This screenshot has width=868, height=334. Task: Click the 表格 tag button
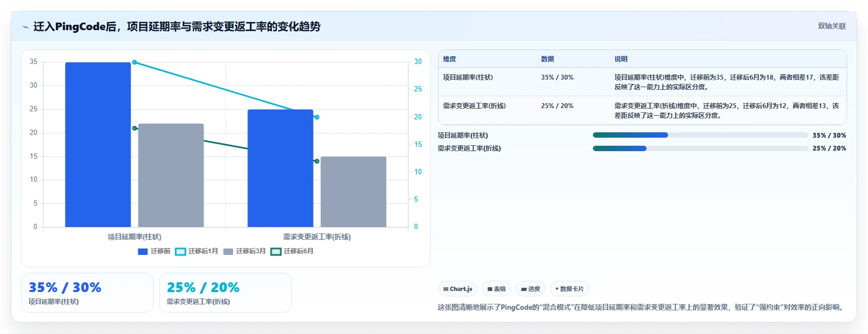click(x=496, y=289)
